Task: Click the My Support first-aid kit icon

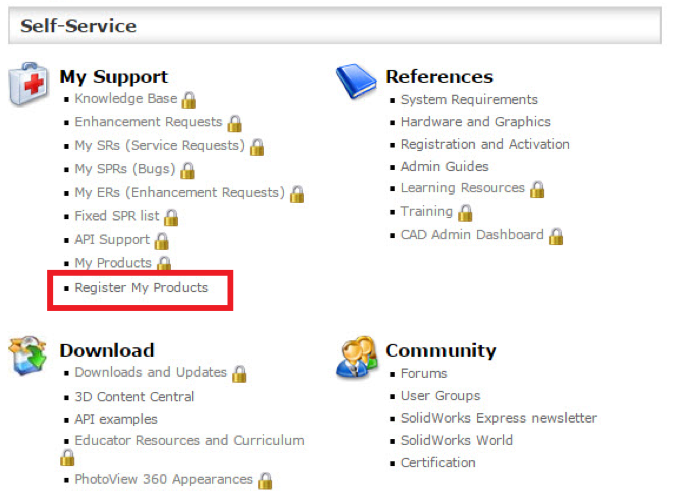Action: point(31,84)
